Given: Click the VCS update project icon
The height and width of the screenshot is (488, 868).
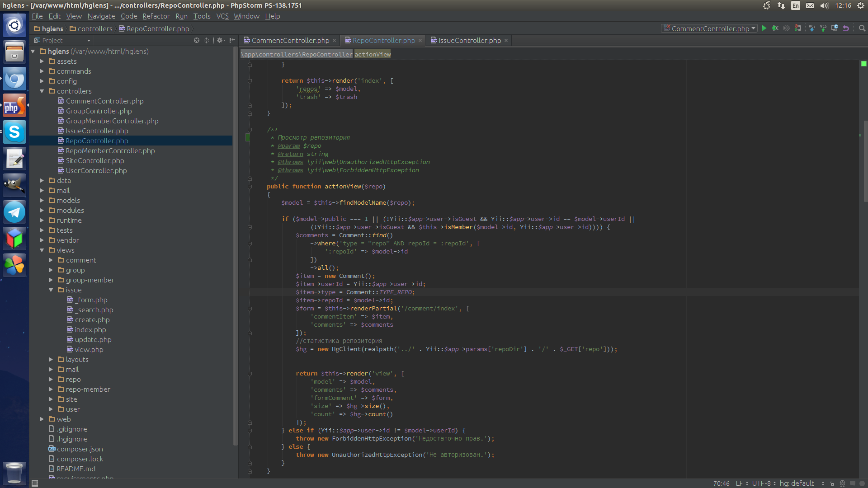Looking at the screenshot, I should pos(812,28).
